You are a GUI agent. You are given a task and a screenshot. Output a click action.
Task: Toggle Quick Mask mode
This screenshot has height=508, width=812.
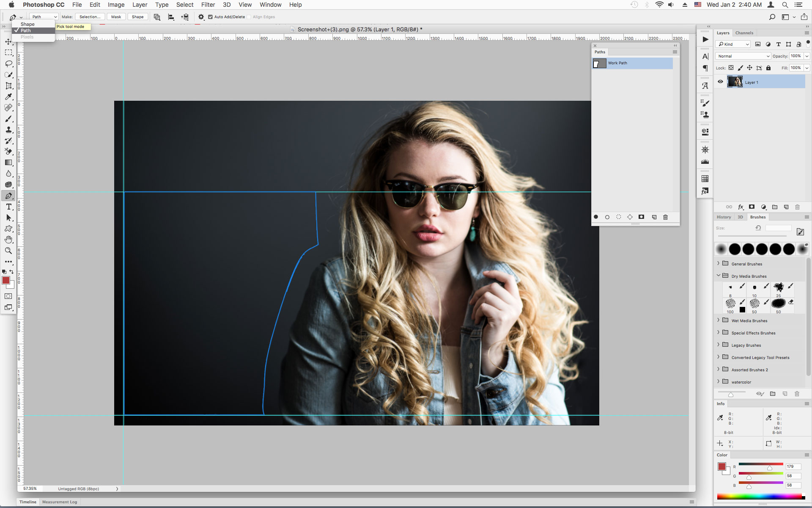(8, 296)
